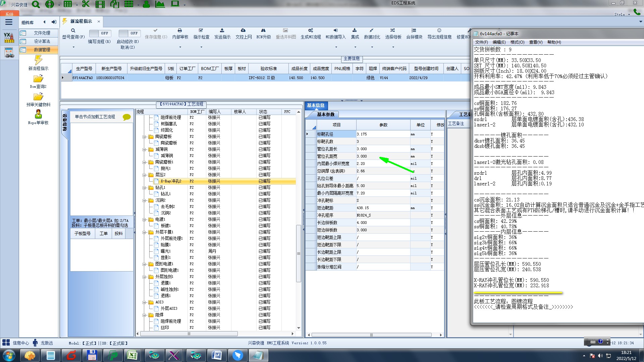Open Excel from Windows taskbar
The height and width of the screenshot is (362, 644).
pos(132,355)
